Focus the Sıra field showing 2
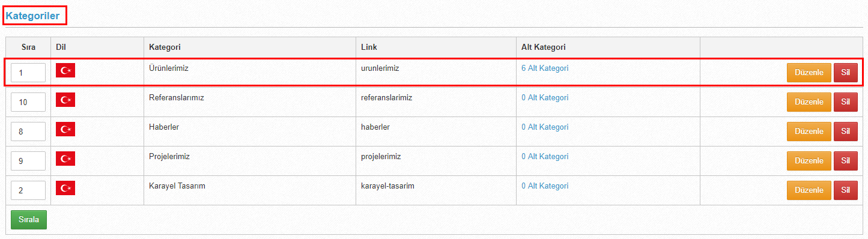 (28, 190)
